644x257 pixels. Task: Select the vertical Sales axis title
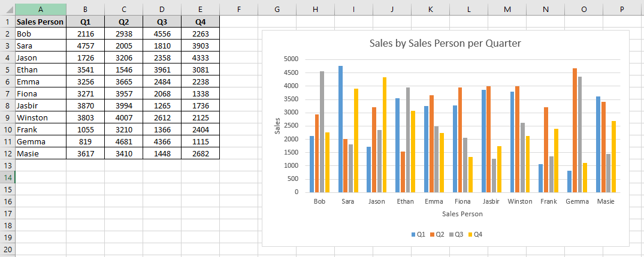click(x=278, y=126)
